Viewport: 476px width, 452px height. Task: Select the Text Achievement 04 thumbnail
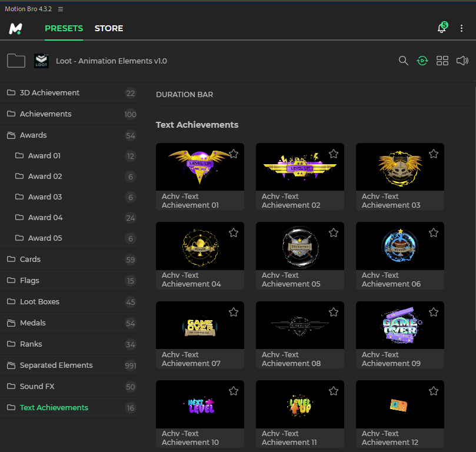199,246
